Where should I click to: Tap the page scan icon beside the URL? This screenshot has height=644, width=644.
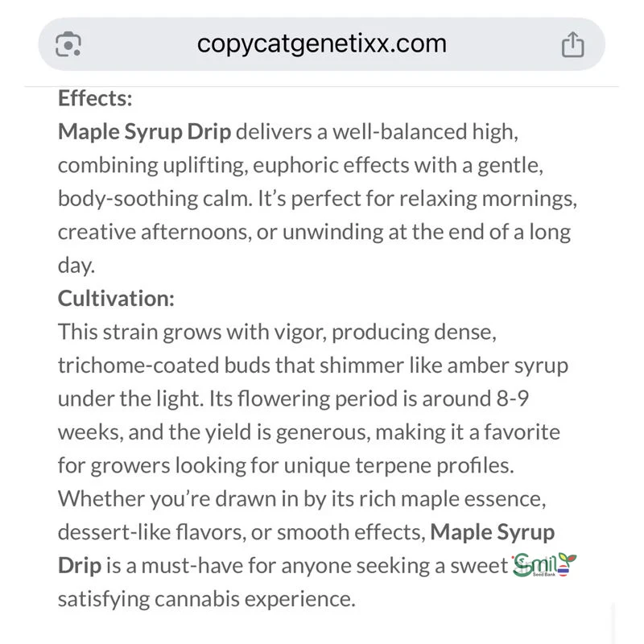click(68, 44)
